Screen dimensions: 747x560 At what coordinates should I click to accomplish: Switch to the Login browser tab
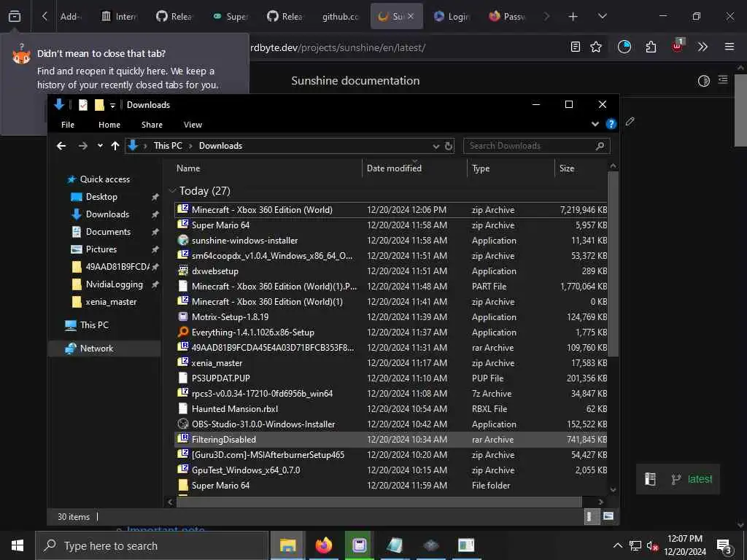click(451, 16)
